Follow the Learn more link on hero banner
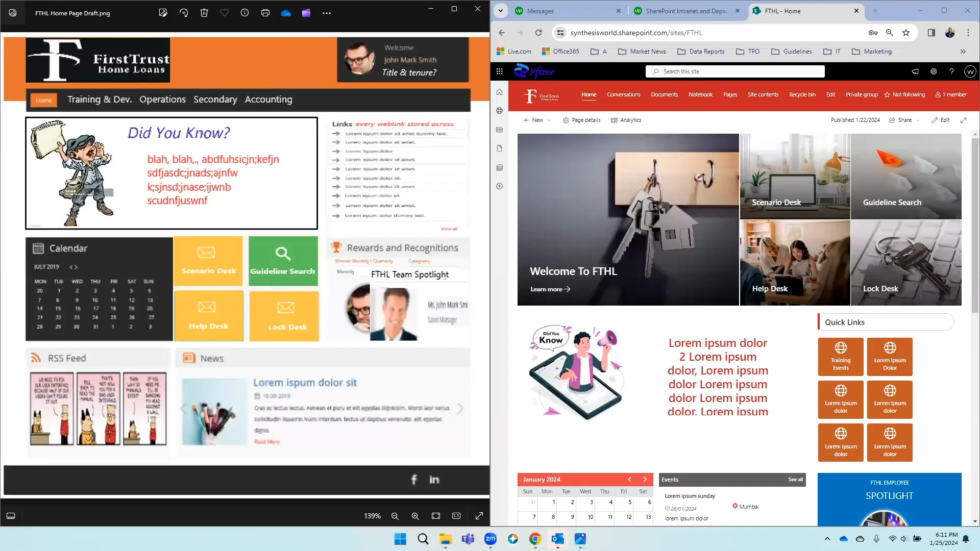Image resolution: width=980 pixels, height=551 pixels. 550,289
